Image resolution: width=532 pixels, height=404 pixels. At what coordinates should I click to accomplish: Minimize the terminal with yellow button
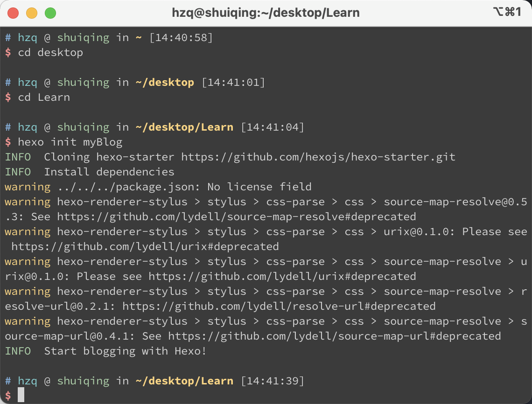(x=32, y=13)
